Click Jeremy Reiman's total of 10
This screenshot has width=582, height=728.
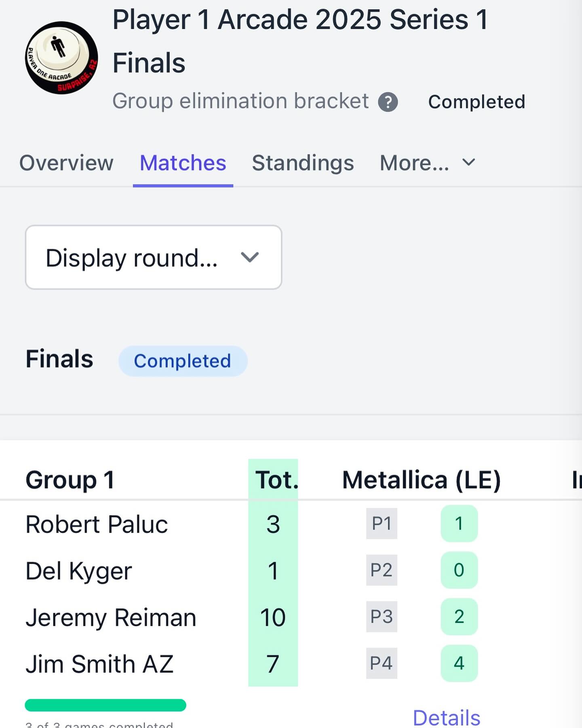click(273, 617)
